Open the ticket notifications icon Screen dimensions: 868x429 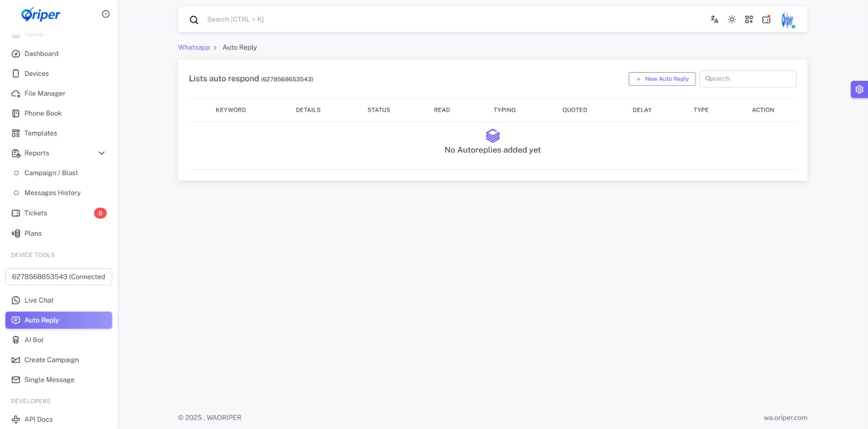point(766,20)
